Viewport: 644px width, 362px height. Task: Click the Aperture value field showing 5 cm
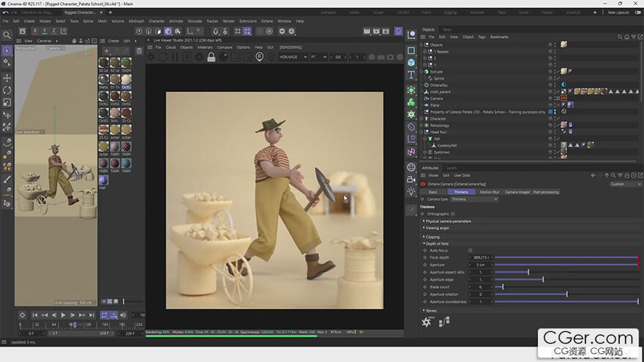pos(481,265)
